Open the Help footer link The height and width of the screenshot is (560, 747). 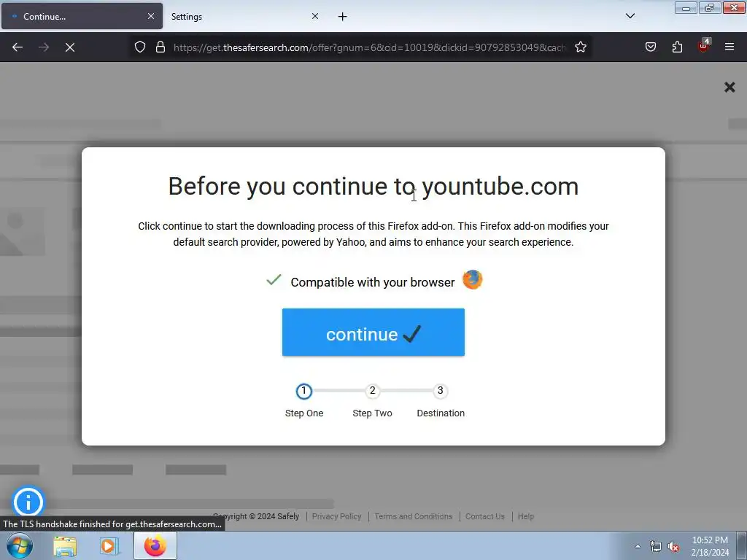[525, 516]
